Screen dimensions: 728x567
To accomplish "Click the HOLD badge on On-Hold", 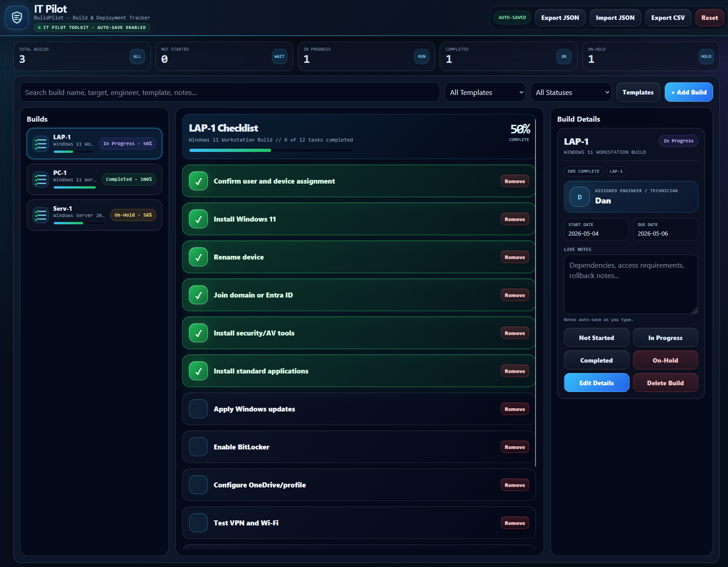I will point(706,57).
